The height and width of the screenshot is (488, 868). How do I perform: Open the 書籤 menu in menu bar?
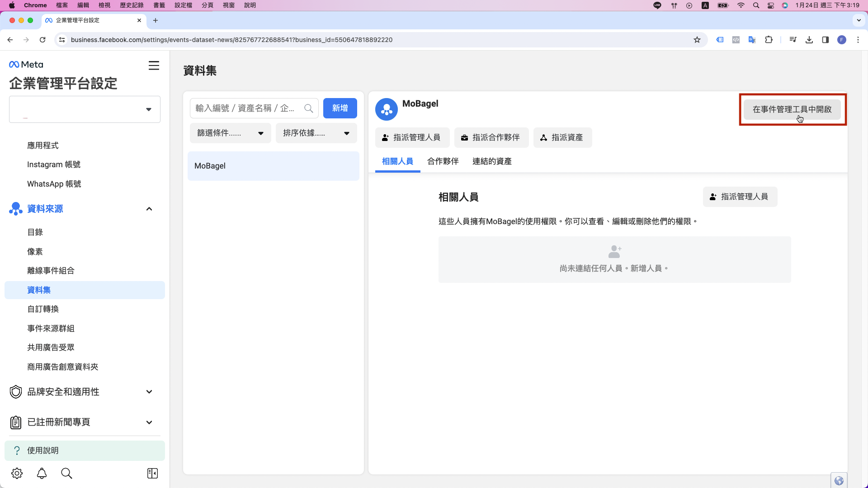[x=159, y=5]
